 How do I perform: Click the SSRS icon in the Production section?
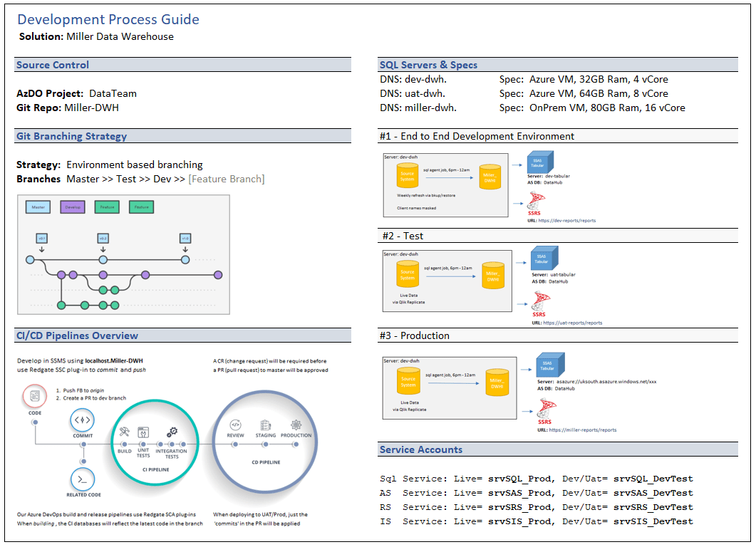[x=547, y=408]
